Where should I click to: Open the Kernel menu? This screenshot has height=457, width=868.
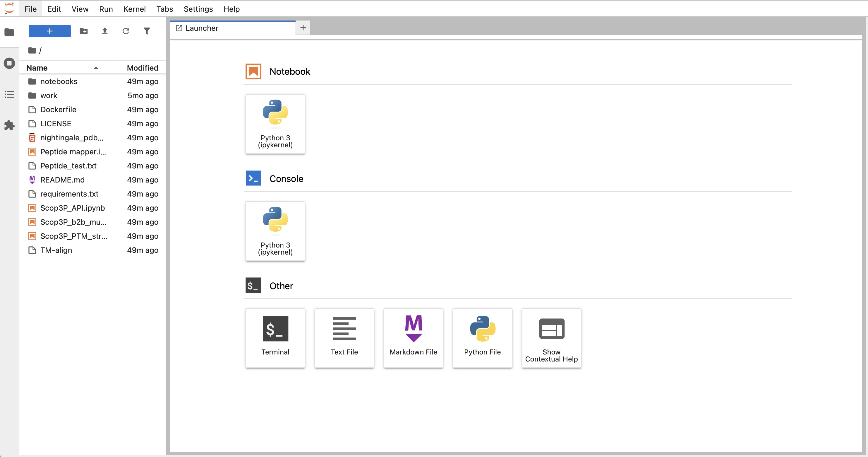point(134,9)
